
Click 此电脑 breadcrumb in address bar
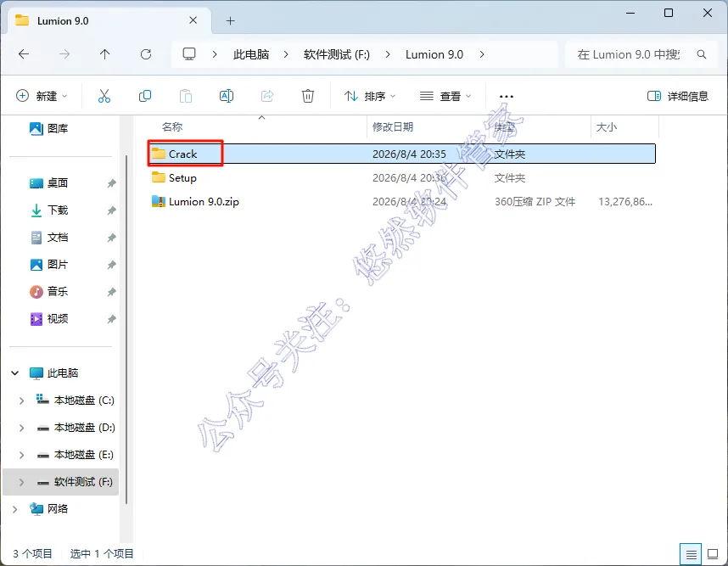(x=250, y=54)
